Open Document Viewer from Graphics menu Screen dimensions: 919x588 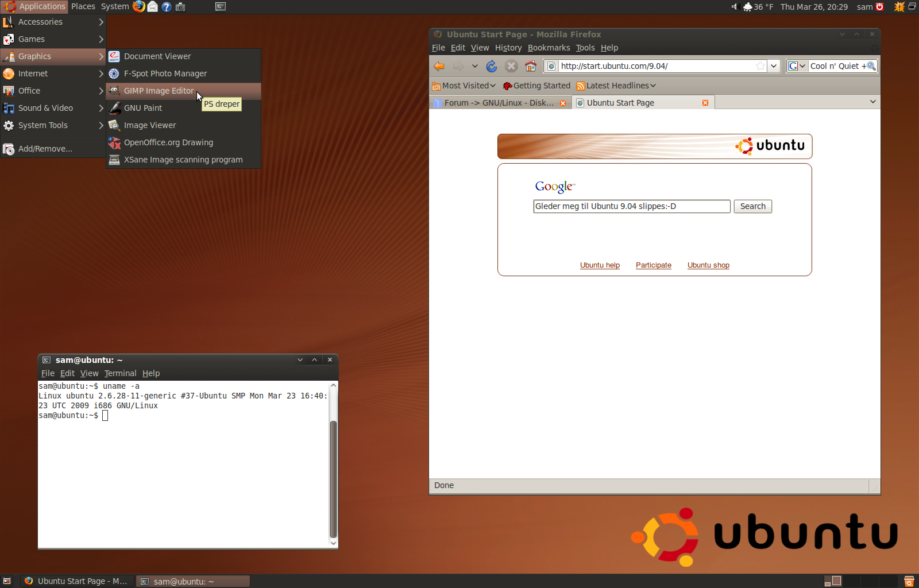pyautogui.click(x=184, y=56)
